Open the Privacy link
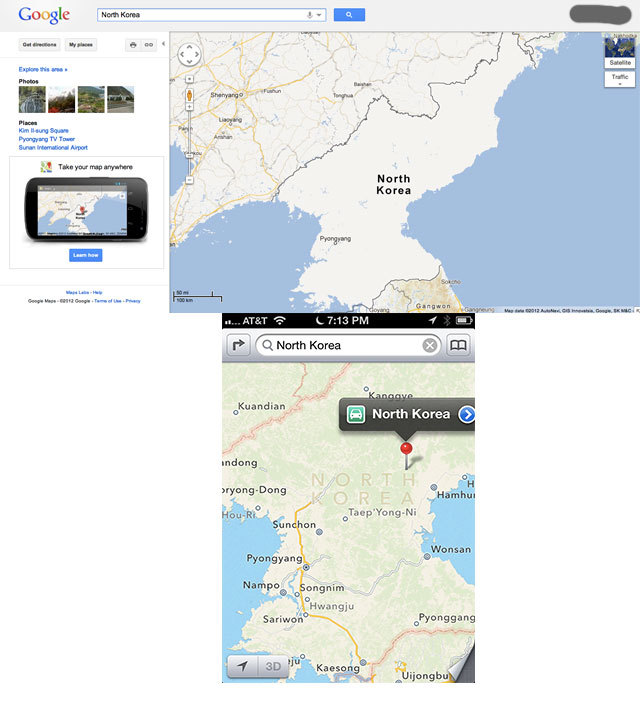 click(133, 301)
